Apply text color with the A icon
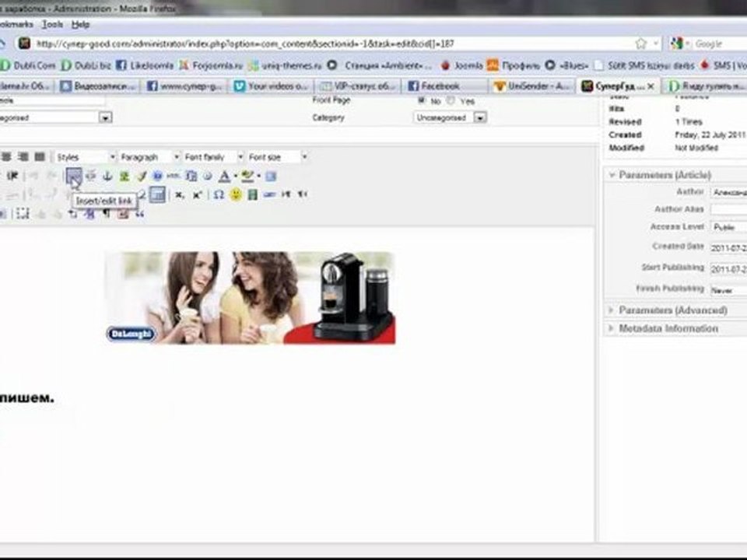 [x=224, y=177]
